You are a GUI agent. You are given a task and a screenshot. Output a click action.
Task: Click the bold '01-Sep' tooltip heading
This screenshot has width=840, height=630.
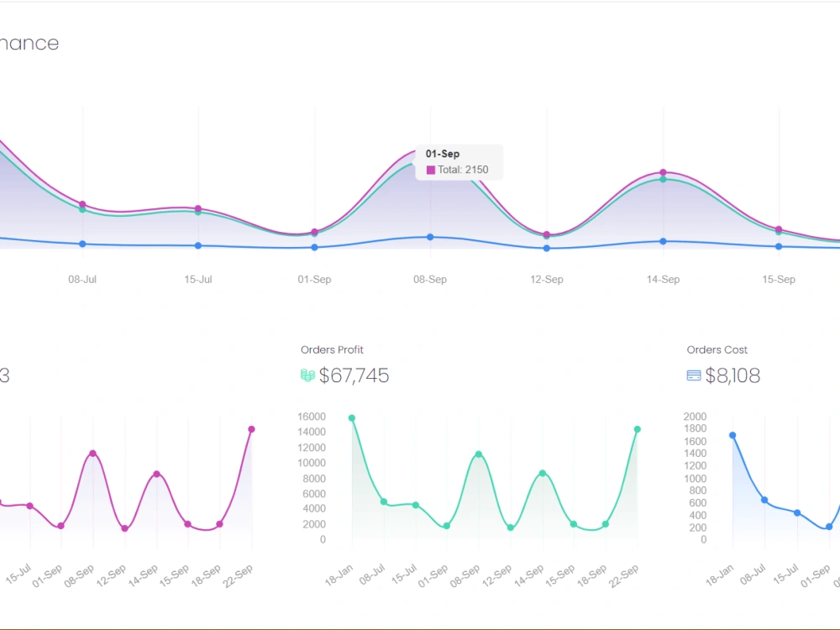click(443, 154)
